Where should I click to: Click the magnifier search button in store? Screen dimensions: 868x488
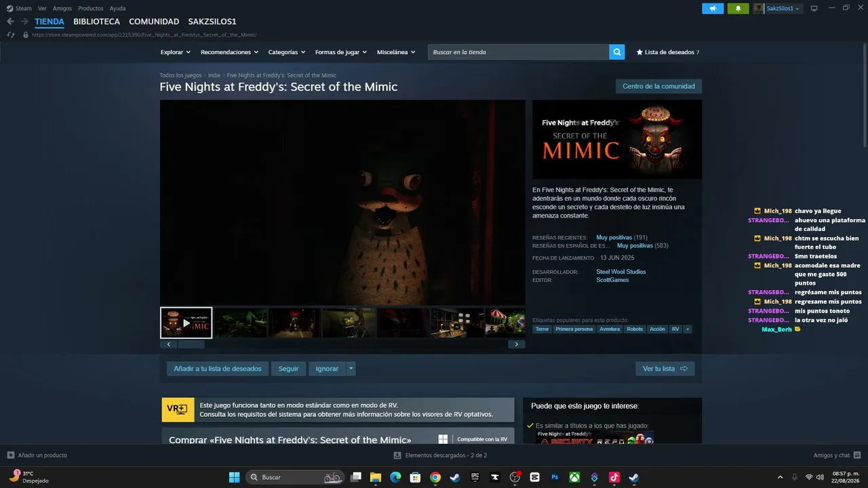coord(616,52)
